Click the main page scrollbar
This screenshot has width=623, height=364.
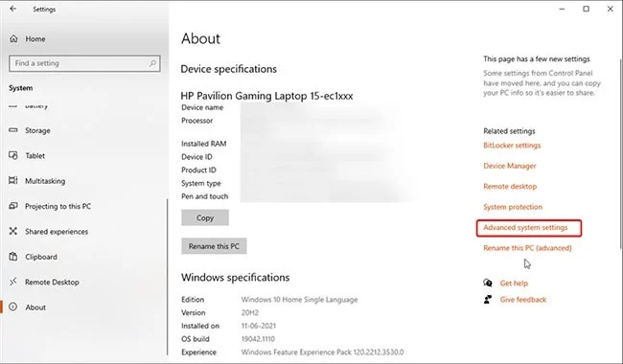click(620, 155)
